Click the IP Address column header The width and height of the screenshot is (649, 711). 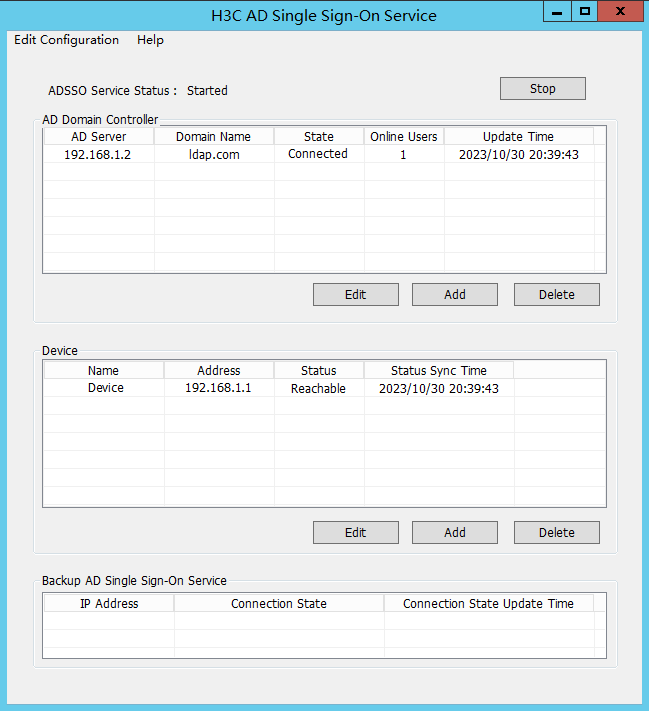109,604
